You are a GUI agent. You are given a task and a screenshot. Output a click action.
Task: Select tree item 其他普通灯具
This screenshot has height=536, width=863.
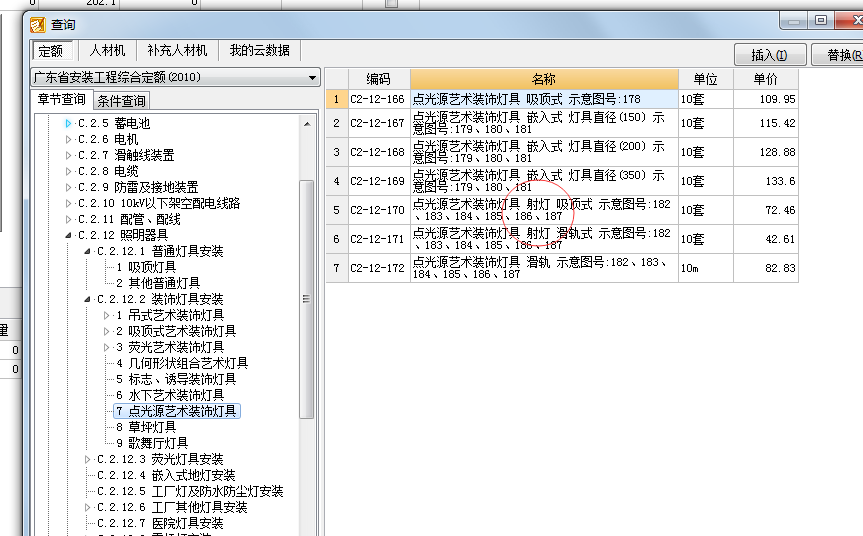tap(158, 283)
